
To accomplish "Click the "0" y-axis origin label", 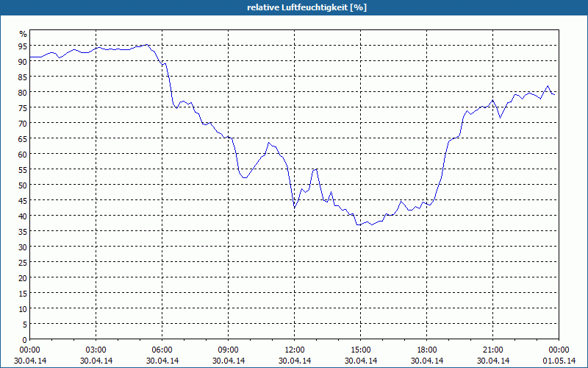I will click(25, 340).
